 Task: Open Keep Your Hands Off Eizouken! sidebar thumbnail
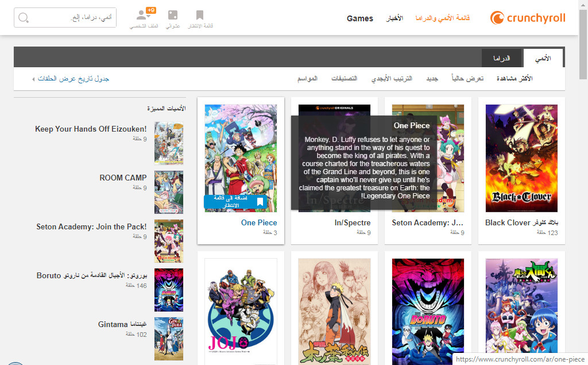169,143
